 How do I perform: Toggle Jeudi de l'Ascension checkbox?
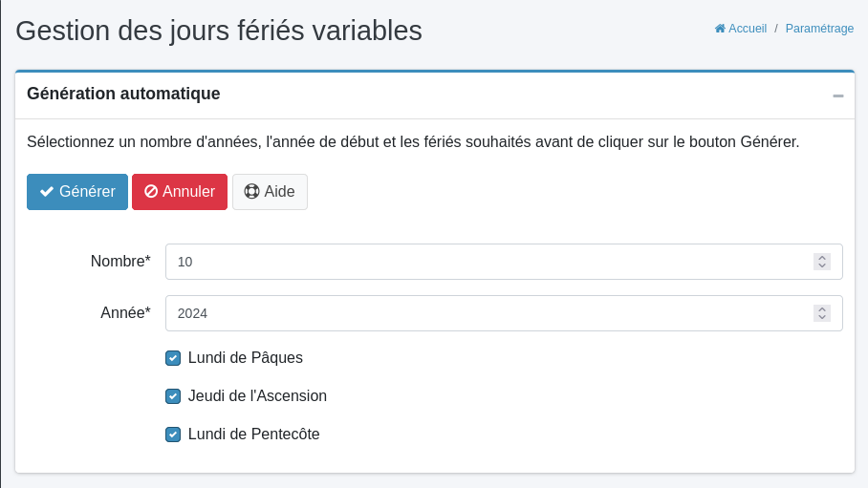pyautogui.click(x=173, y=396)
